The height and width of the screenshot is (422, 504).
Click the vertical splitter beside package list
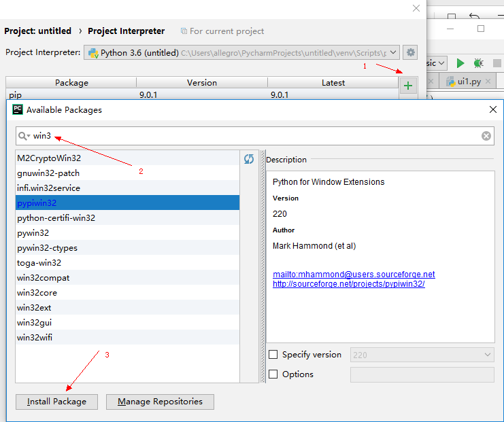pyautogui.click(x=263, y=266)
